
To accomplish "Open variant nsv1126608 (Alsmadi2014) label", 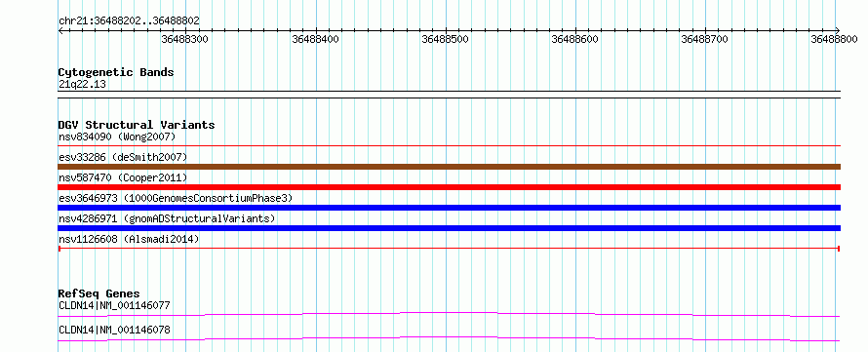I will [129, 239].
